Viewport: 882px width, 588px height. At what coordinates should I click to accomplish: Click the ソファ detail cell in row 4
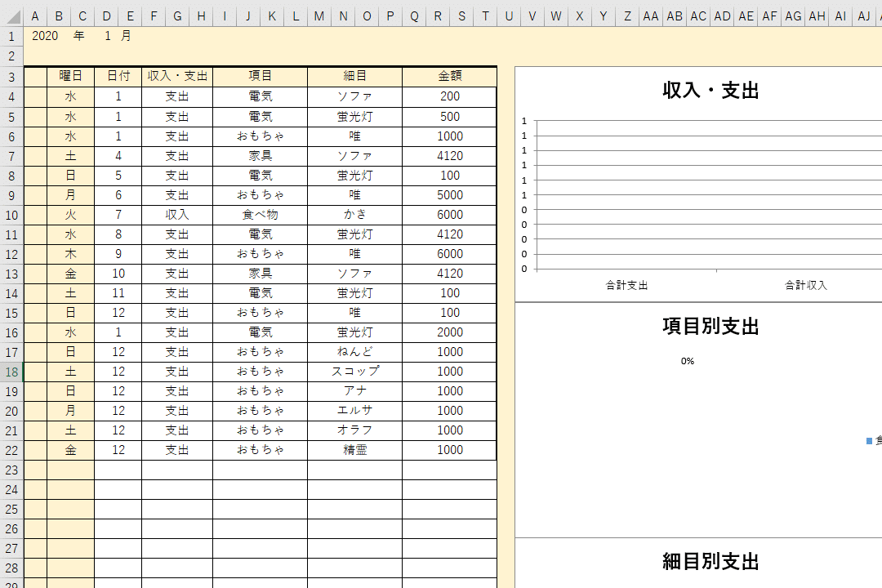click(x=355, y=97)
